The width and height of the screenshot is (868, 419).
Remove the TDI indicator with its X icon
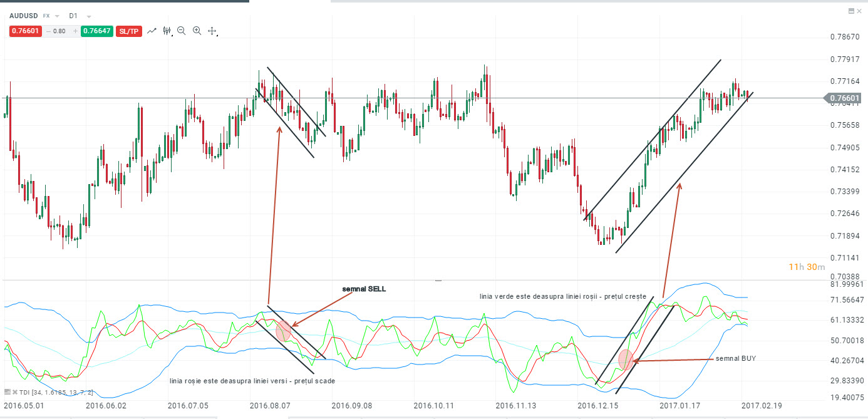[15, 392]
